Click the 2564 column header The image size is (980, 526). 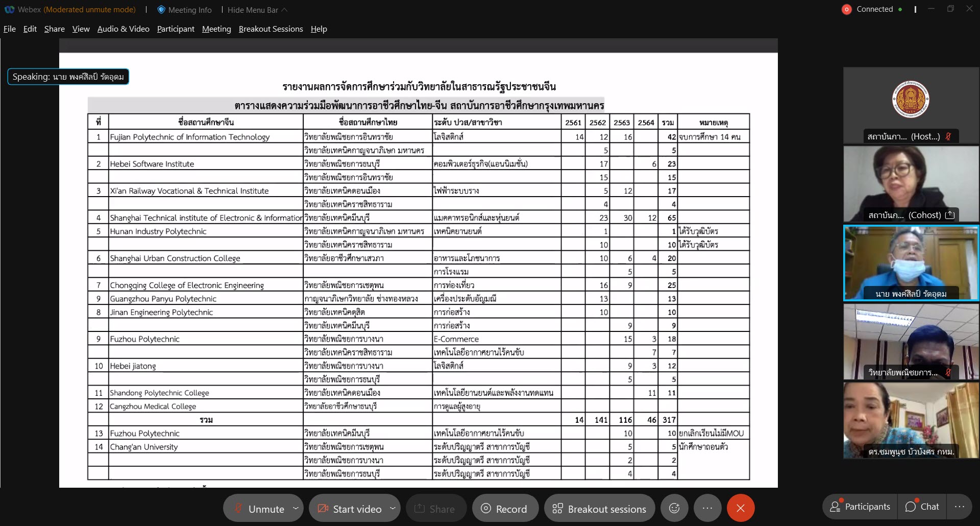pos(646,123)
